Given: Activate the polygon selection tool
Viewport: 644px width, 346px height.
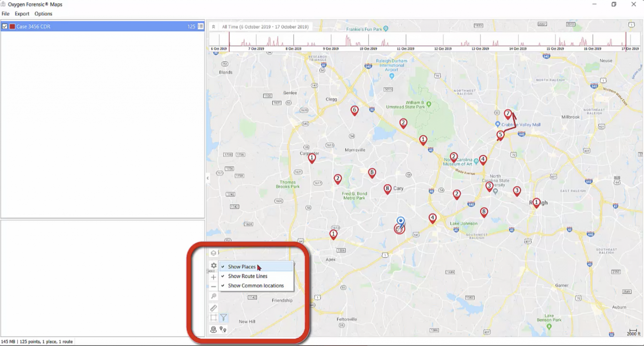Looking at the screenshot, I should tap(213, 317).
